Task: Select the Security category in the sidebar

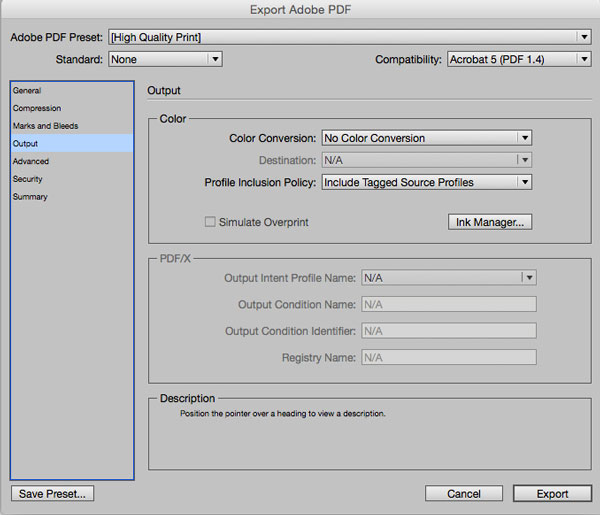Action: click(x=72, y=179)
